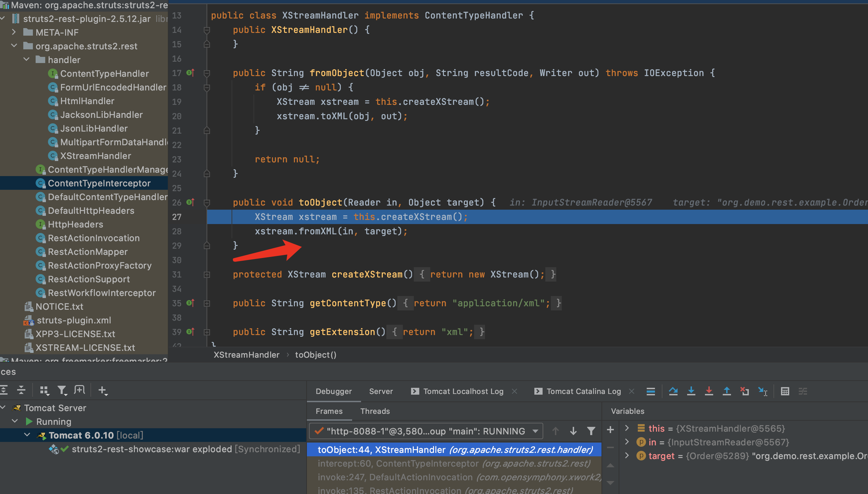Click the next frame down arrow

[573, 431]
